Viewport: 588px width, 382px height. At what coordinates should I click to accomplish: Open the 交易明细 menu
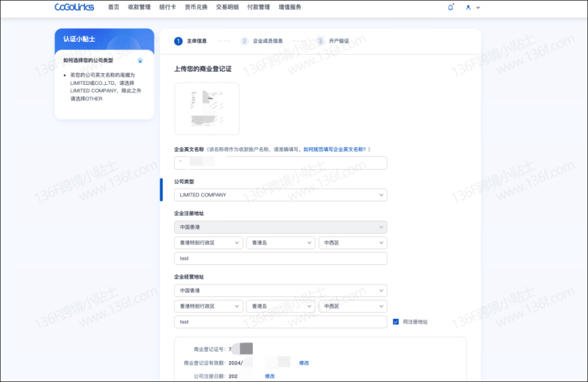(227, 7)
